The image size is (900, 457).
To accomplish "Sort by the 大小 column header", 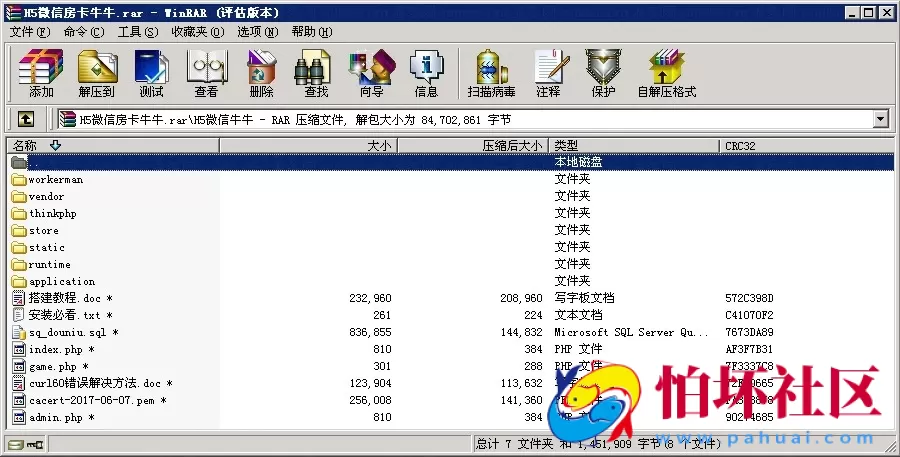I will (309, 146).
